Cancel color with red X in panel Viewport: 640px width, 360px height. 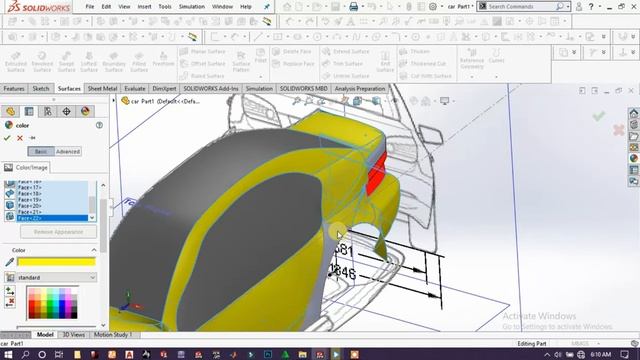[x=20, y=138]
